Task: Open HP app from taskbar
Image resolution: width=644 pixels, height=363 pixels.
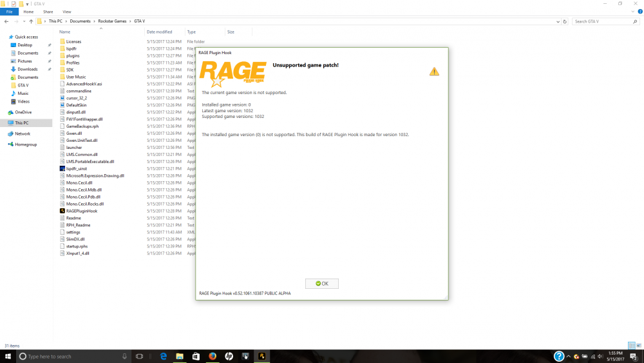Action: (x=229, y=357)
